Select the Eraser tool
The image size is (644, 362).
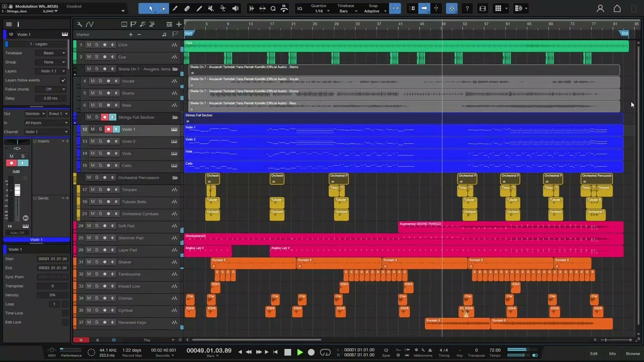[x=187, y=8]
